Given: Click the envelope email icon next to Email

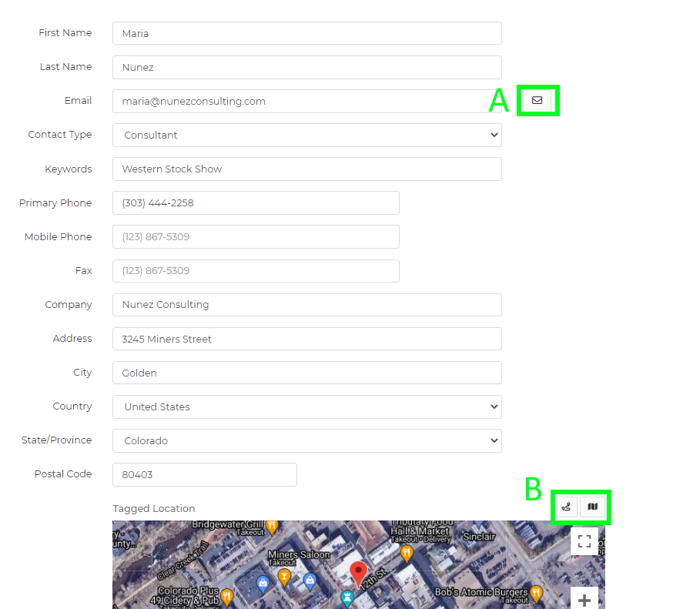Looking at the screenshot, I should [537, 100].
